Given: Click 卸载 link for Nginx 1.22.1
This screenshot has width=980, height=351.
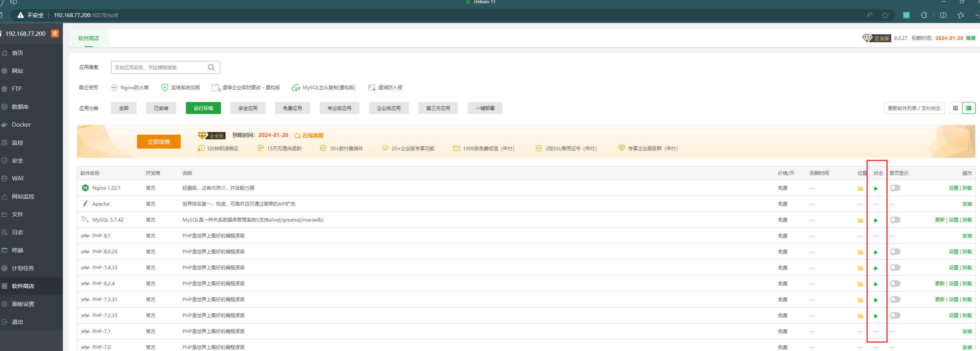Looking at the screenshot, I should [x=967, y=188].
